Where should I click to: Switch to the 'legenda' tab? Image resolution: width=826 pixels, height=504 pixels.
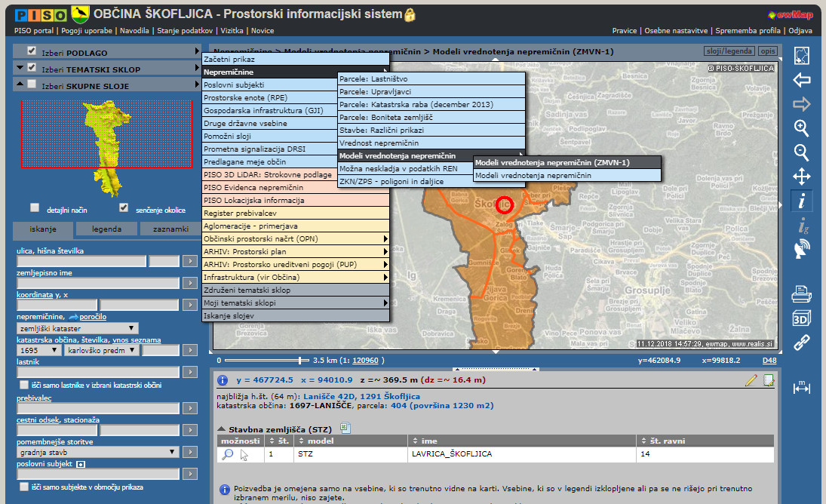tap(106, 229)
